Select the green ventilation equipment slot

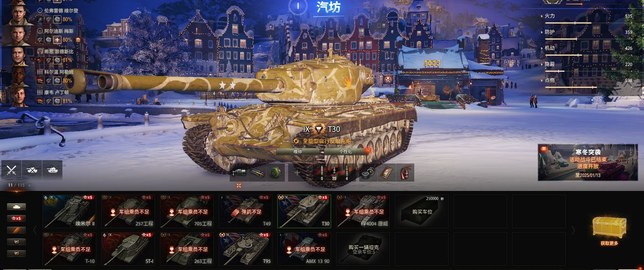click(x=276, y=173)
